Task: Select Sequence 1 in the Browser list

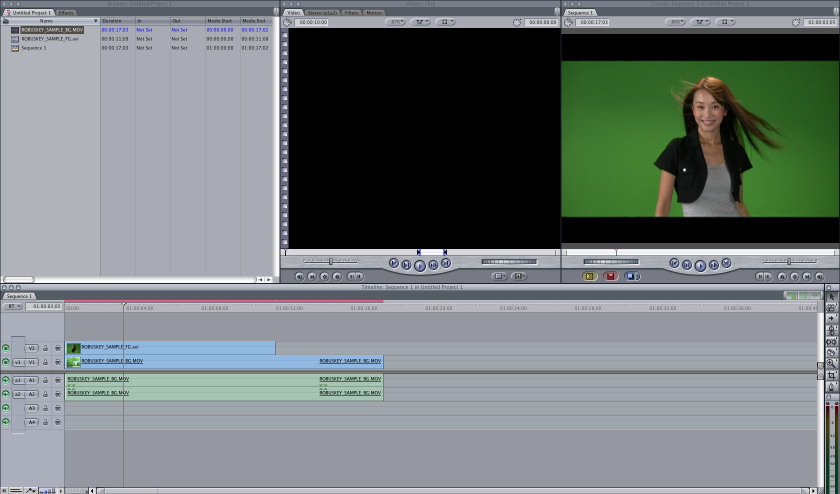Action: tap(33, 48)
